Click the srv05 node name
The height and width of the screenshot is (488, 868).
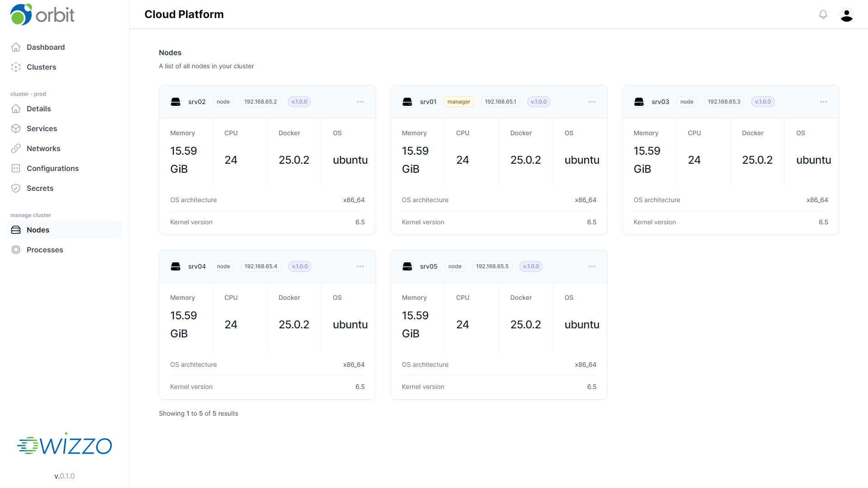pos(429,266)
